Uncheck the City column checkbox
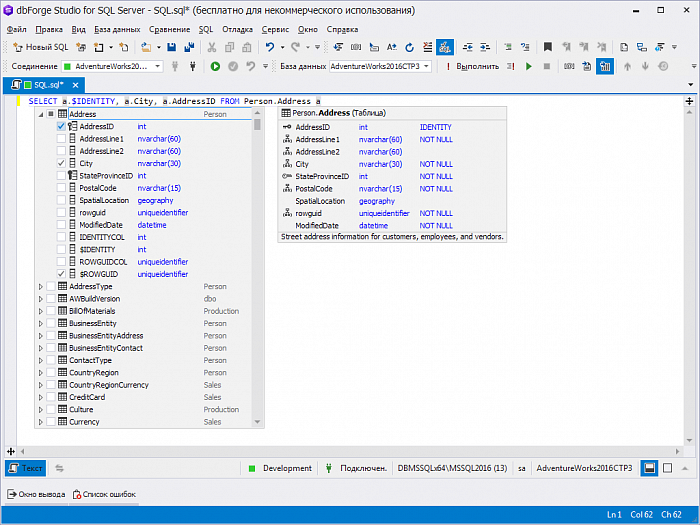The image size is (700, 525). [x=61, y=163]
